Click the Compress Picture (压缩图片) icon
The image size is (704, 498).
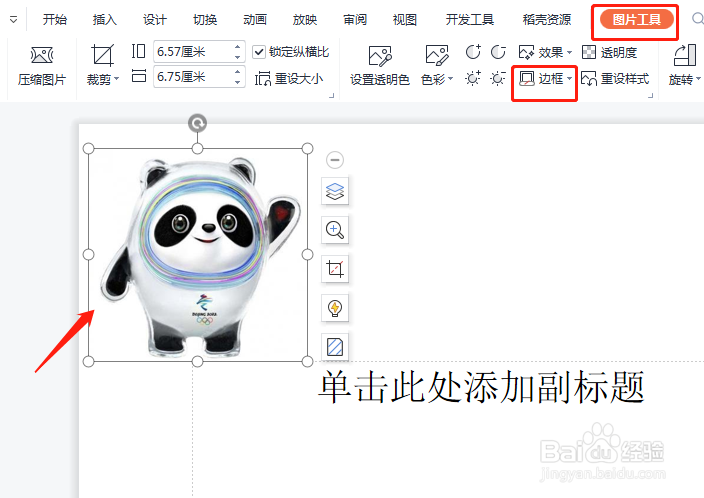42,55
